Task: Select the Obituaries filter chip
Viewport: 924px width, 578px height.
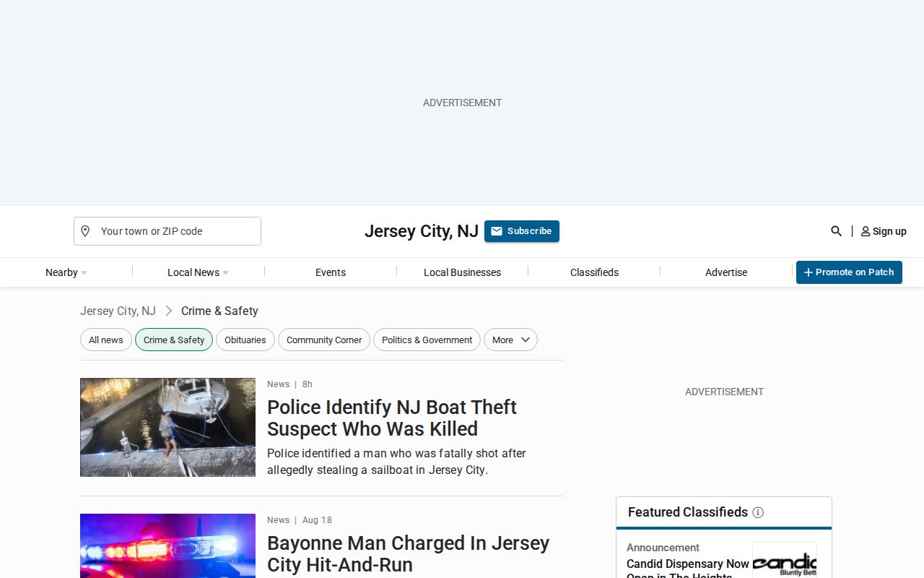Action: point(245,340)
